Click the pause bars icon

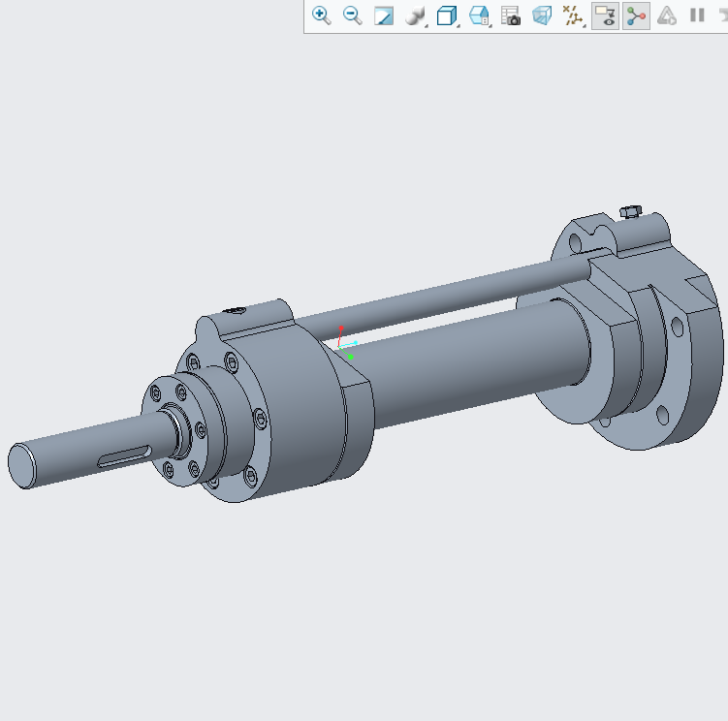(697, 16)
